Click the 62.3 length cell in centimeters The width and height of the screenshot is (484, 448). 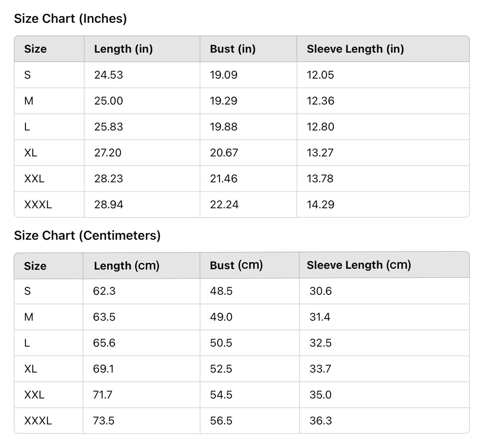point(104,291)
